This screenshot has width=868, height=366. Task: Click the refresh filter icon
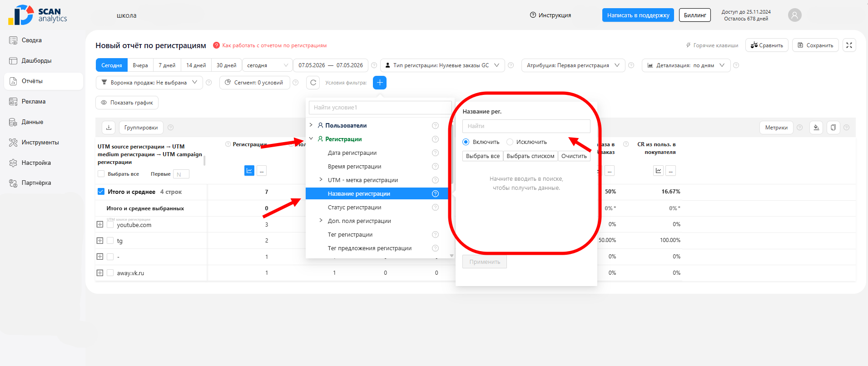tap(313, 83)
